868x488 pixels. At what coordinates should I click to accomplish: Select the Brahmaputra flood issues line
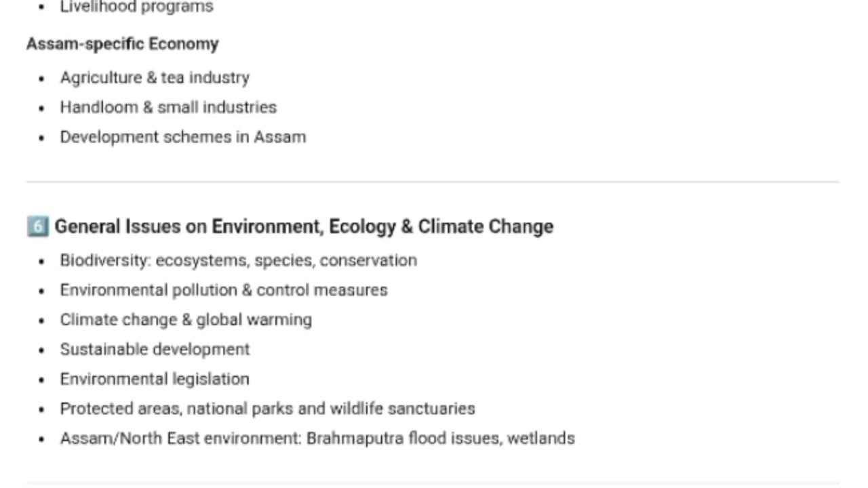coord(317,439)
